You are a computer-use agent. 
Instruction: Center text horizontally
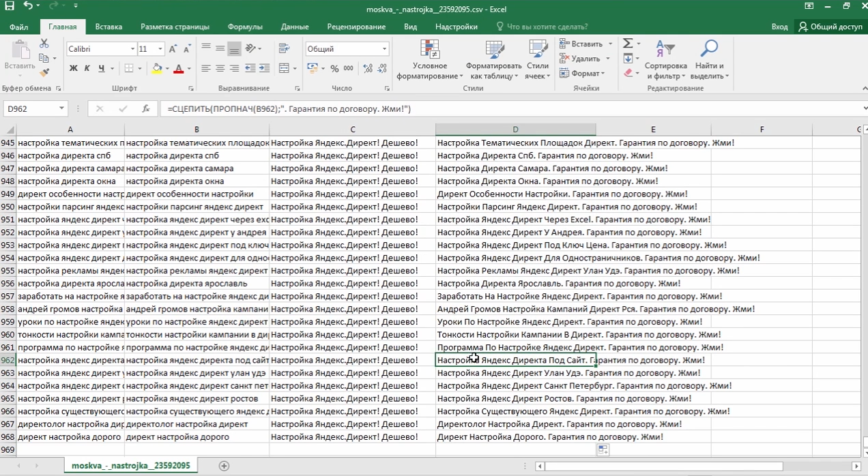click(x=220, y=68)
